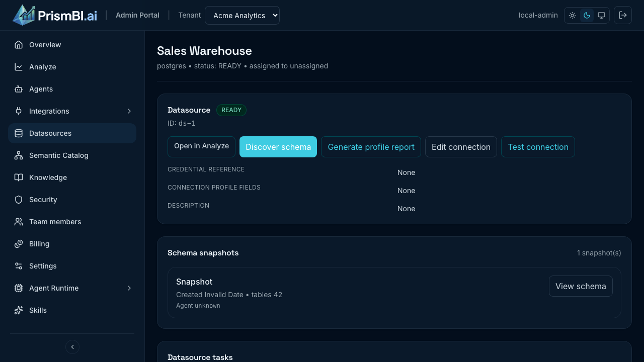The width and height of the screenshot is (644, 362).
Task: Click the View schema button
Action: click(581, 286)
